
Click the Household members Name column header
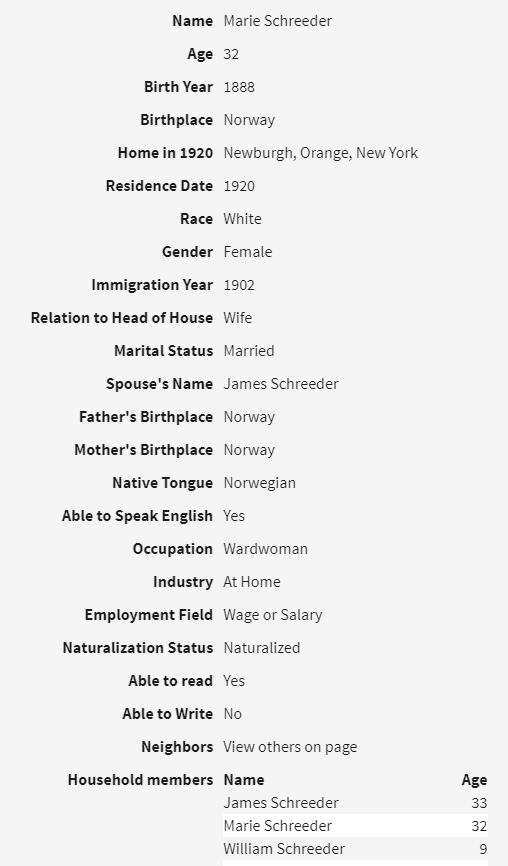[244, 780]
